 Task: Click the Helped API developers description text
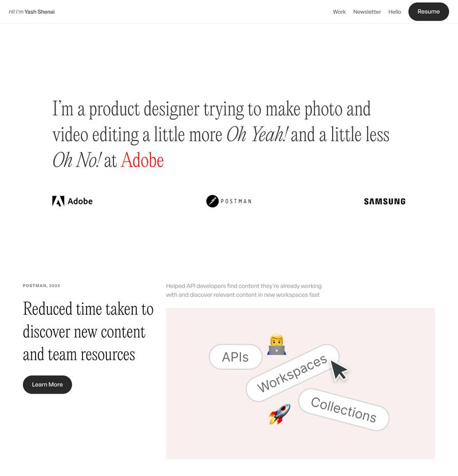click(x=243, y=290)
